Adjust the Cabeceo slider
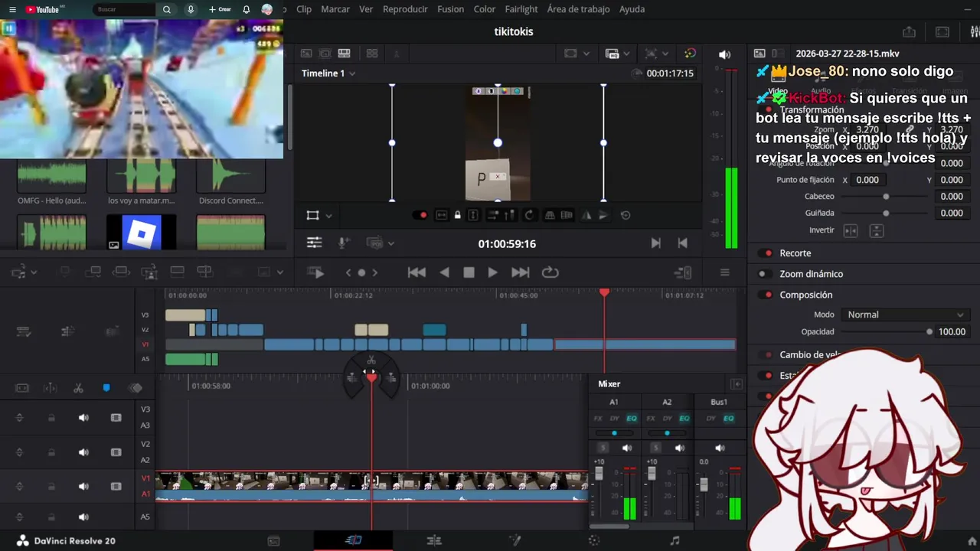The image size is (980, 551). coord(886,197)
